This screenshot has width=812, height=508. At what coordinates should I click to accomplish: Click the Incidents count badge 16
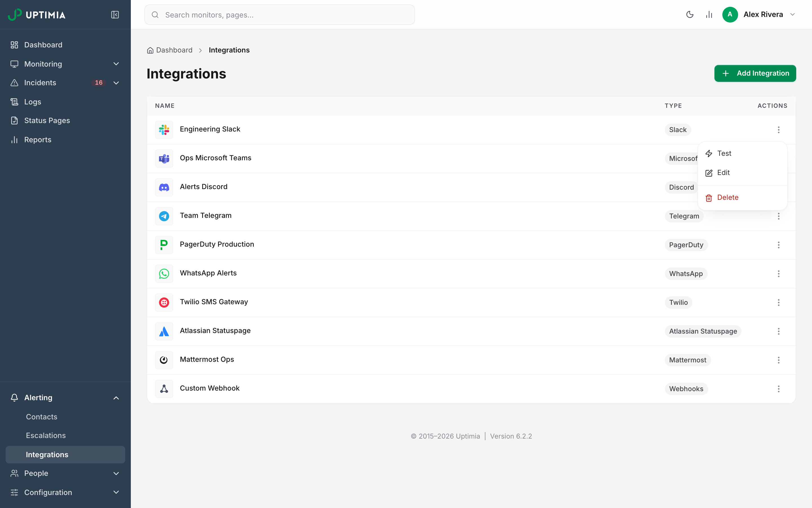(99, 83)
